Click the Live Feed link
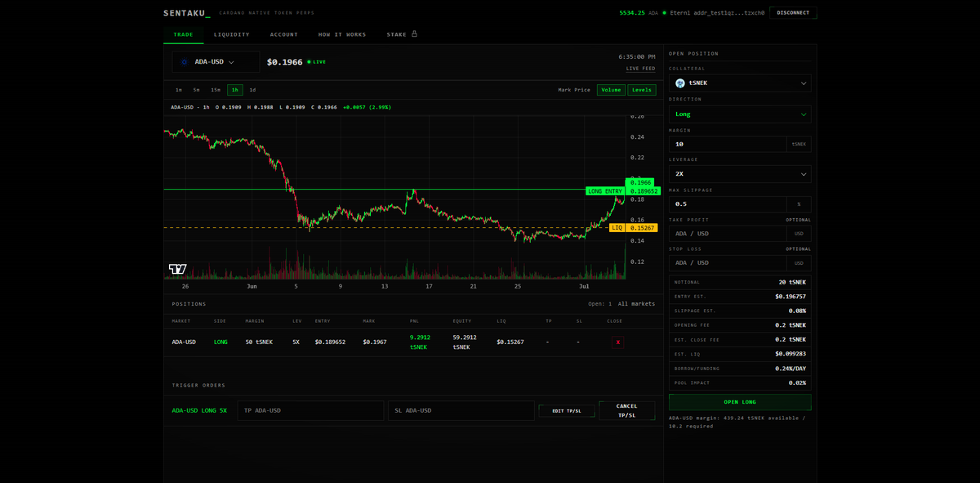 coord(640,69)
